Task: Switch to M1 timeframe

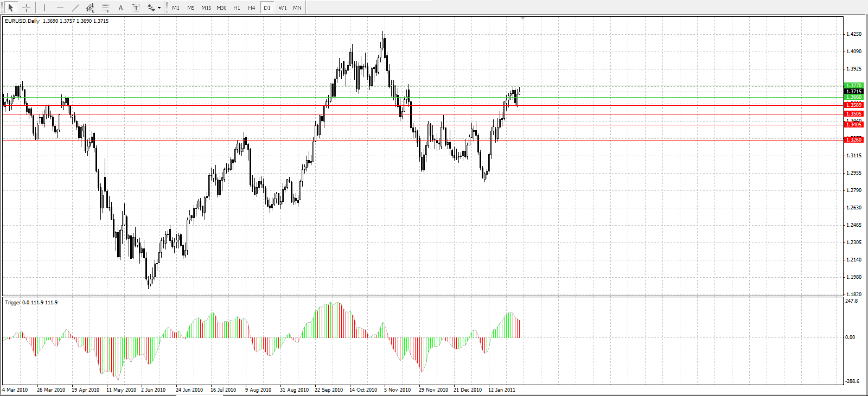Action: pos(176,8)
